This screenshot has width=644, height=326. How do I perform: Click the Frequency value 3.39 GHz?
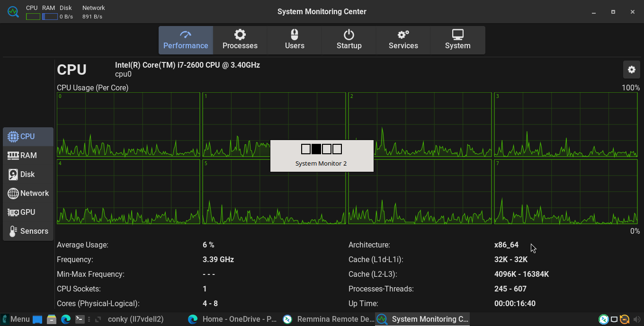218,259
